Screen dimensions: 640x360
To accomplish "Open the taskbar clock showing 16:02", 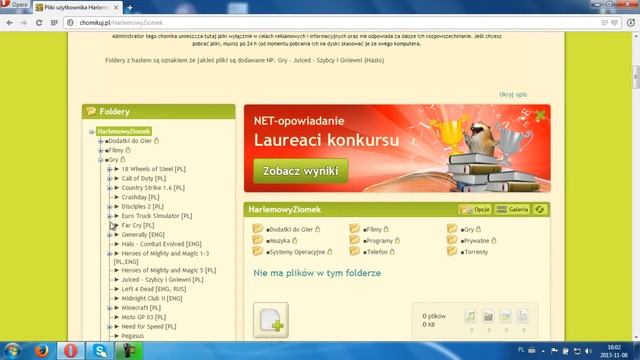I will (x=613, y=351).
